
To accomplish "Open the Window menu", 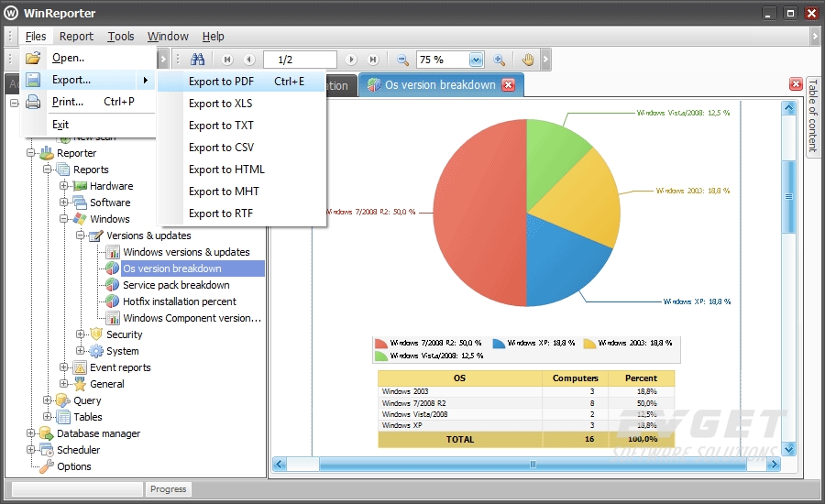I will click(x=168, y=37).
